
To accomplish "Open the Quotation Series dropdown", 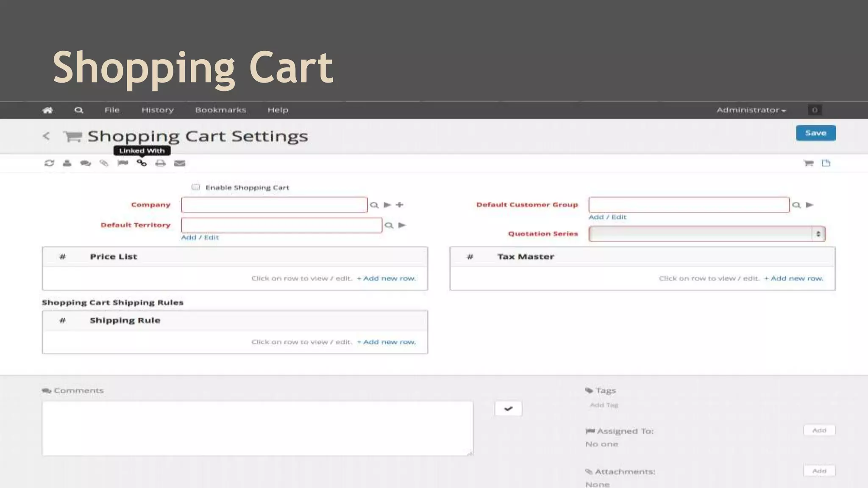I will point(707,234).
